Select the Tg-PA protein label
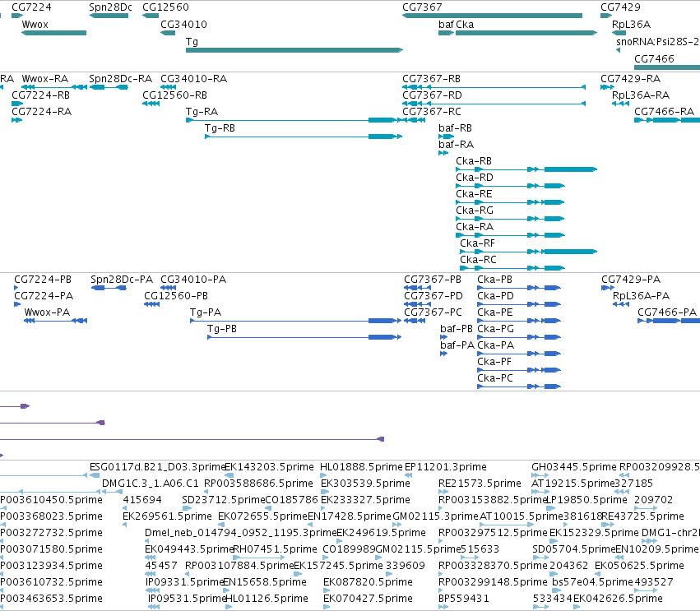The image size is (700, 611). 206,312
